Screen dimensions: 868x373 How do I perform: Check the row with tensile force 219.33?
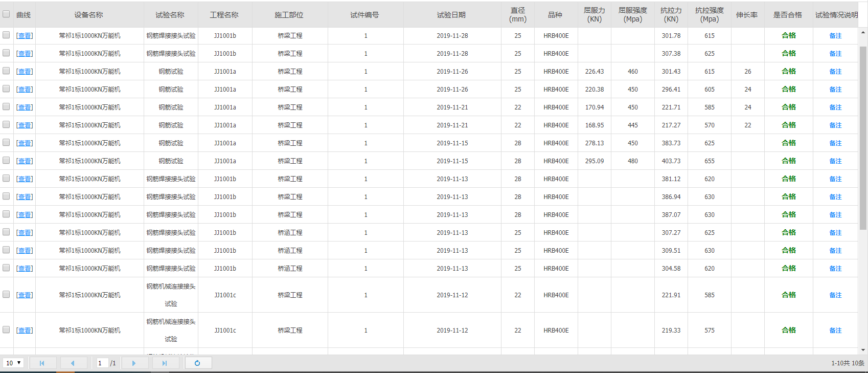(6, 330)
